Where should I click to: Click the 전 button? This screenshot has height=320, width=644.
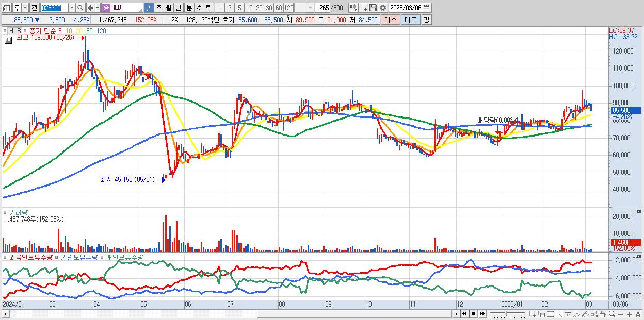coord(34,8)
